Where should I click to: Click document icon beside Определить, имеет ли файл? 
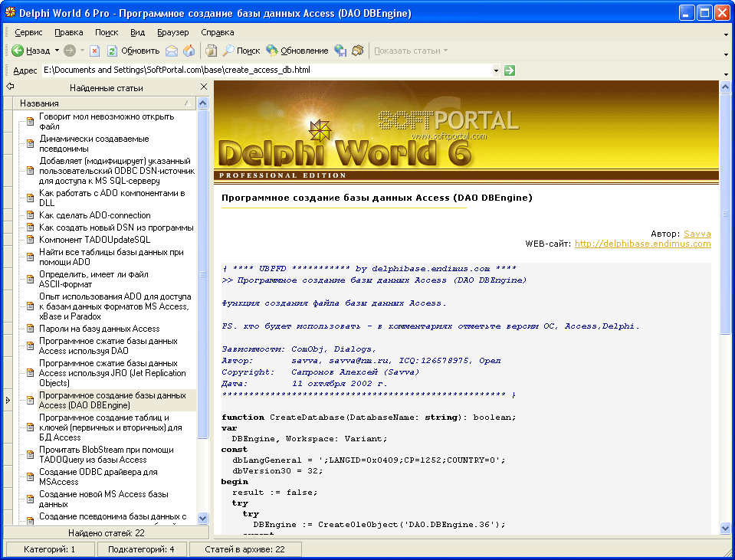click(30, 280)
